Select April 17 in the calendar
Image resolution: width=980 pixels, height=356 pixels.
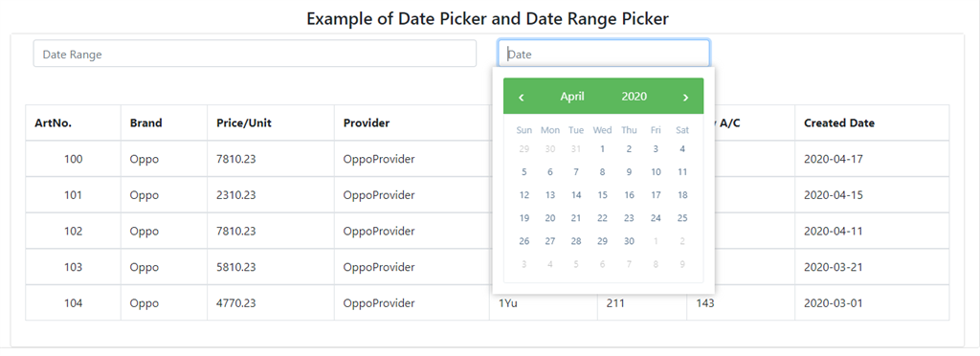(656, 195)
